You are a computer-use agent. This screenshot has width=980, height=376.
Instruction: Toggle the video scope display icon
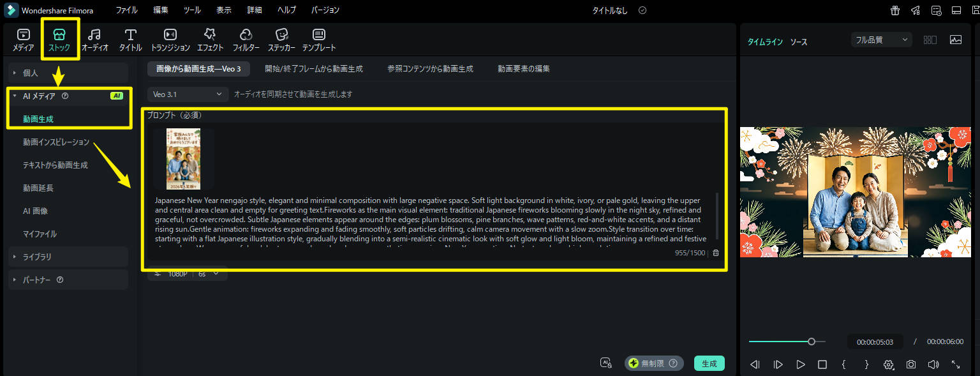click(x=955, y=40)
